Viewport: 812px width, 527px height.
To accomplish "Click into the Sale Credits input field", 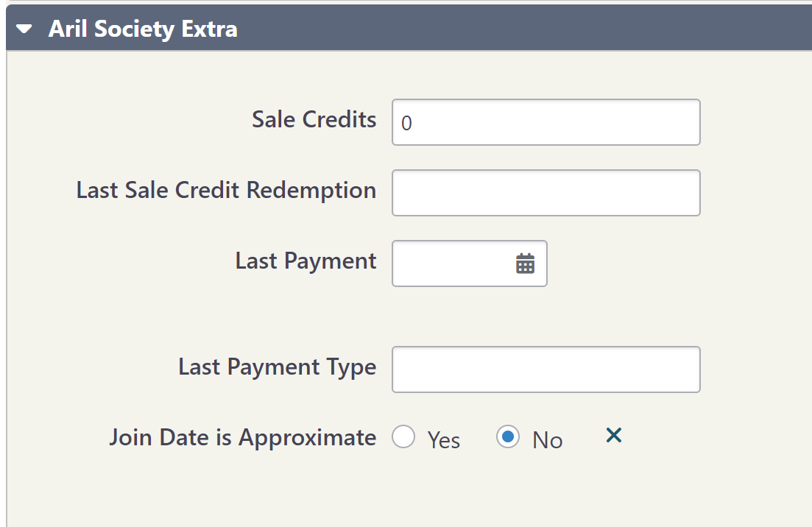I will [x=546, y=122].
